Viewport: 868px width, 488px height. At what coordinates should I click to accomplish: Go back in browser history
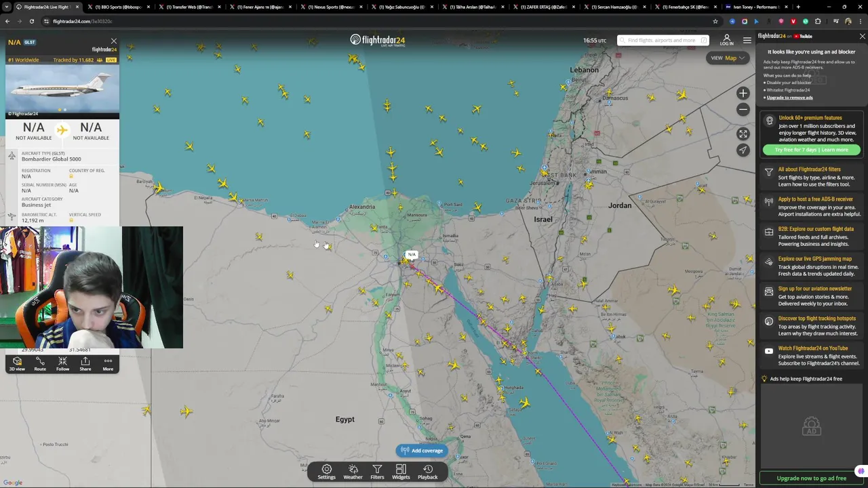(x=7, y=21)
